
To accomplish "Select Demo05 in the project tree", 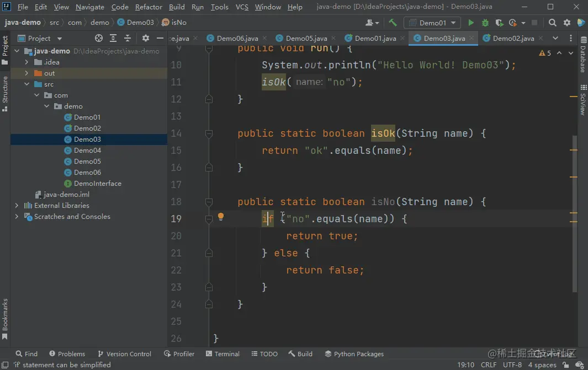I will (x=87, y=162).
